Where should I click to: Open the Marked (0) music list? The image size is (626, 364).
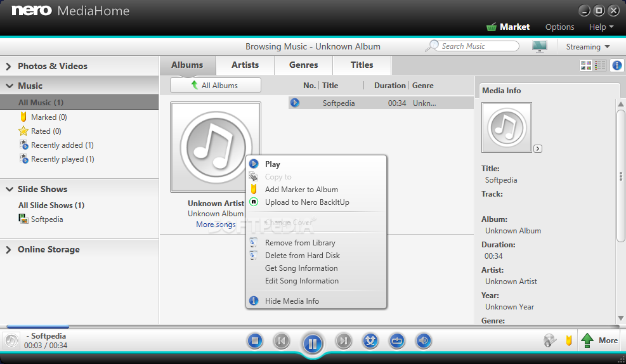tap(44, 117)
